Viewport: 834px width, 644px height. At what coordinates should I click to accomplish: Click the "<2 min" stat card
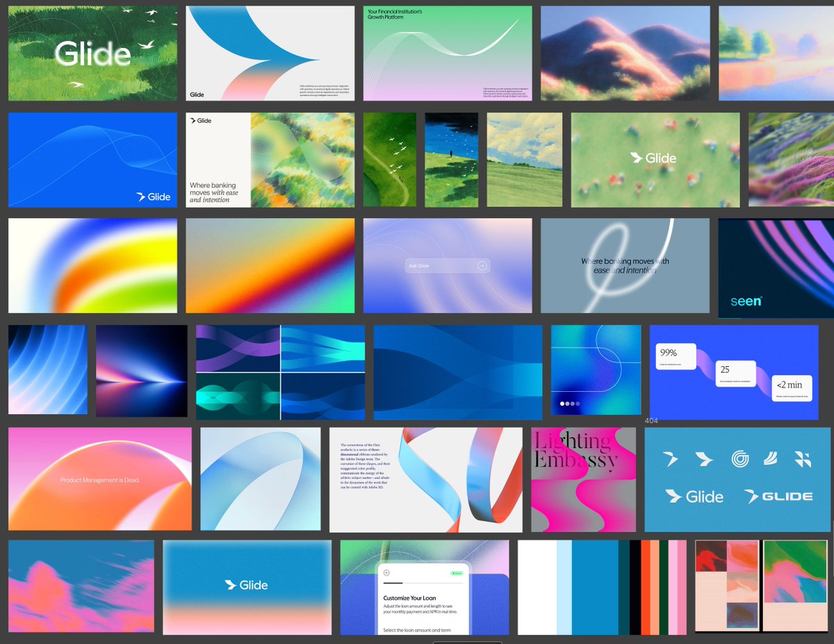pyautogui.click(x=791, y=388)
